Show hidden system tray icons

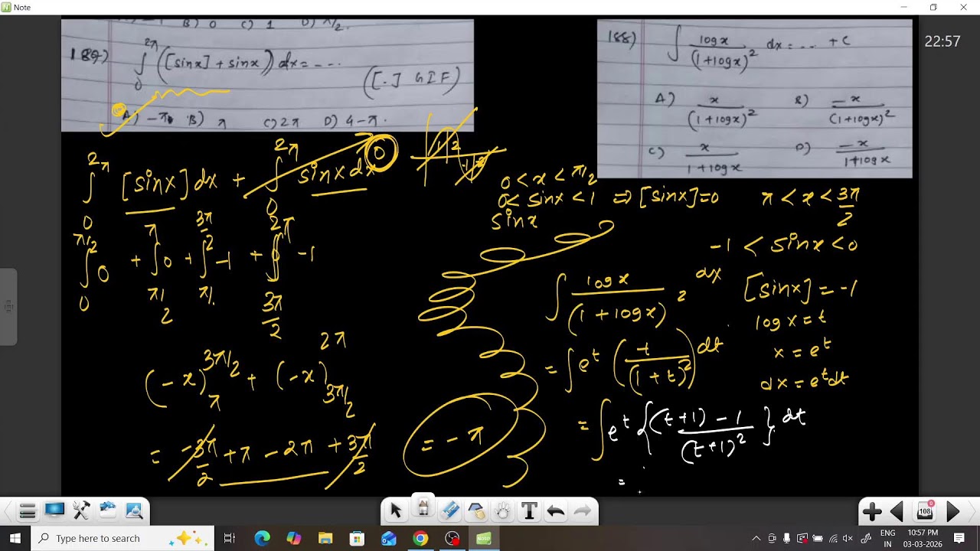tap(756, 538)
